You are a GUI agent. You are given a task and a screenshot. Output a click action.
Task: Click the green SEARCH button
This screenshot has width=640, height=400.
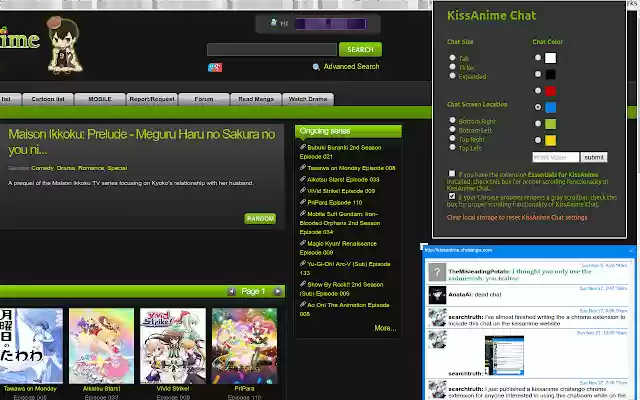click(360, 49)
